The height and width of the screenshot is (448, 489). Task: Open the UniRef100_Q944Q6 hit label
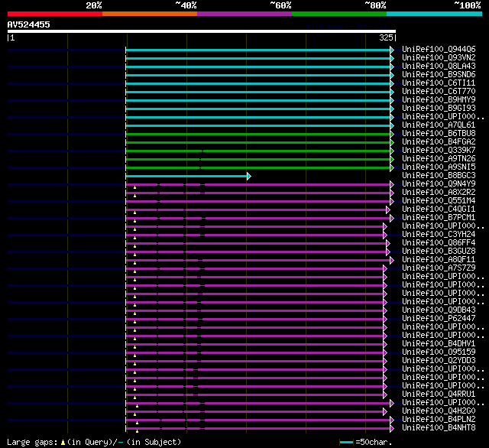tap(439, 49)
